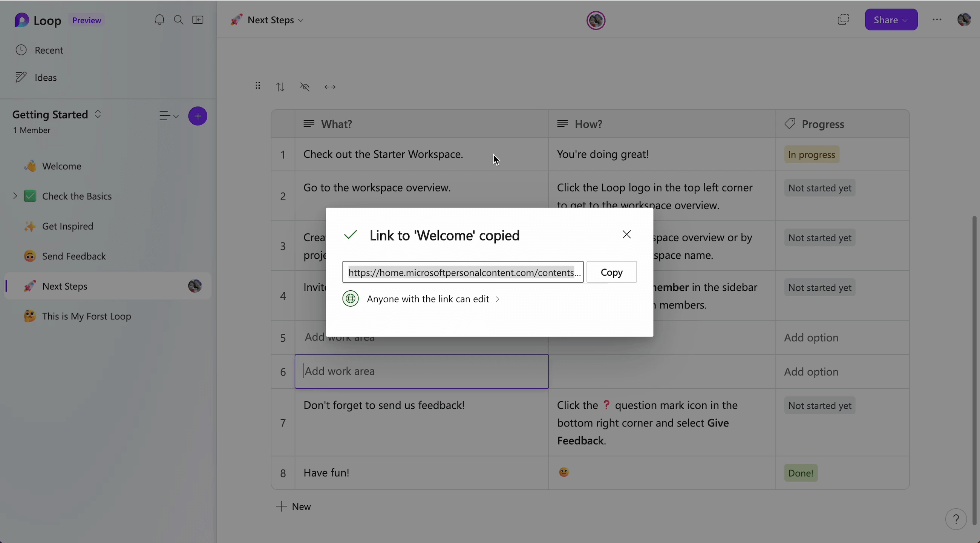Open the Welcome page in sidebar
The width and height of the screenshot is (980, 543).
(62, 166)
